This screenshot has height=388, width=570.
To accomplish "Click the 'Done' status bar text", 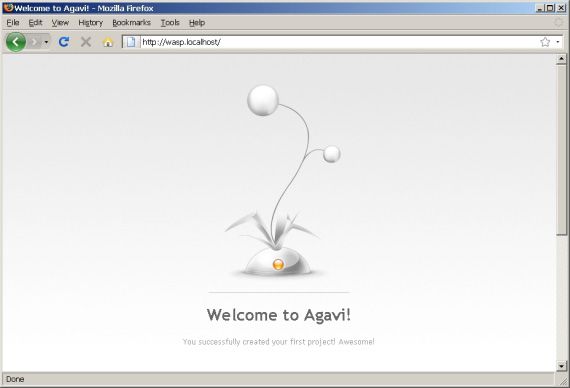I will [x=15, y=379].
